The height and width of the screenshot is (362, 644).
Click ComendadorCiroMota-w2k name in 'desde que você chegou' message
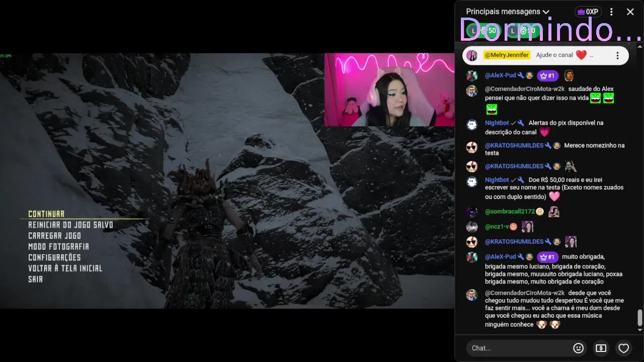tap(525, 293)
